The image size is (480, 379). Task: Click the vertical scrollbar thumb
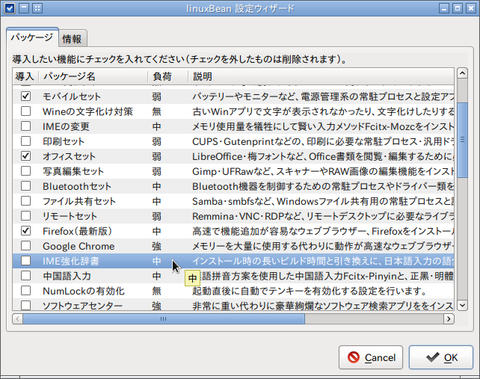(462, 140)
